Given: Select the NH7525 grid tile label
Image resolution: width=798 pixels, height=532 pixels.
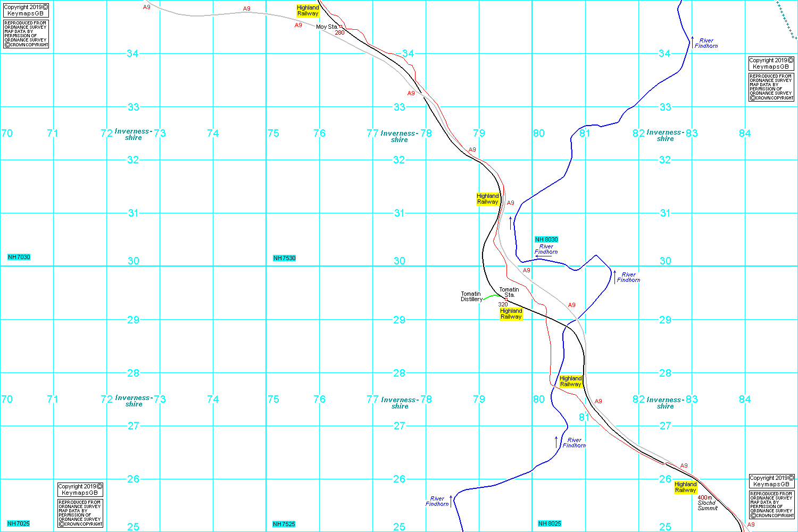Looking at the screenshot, I should [x=284, y=524].
